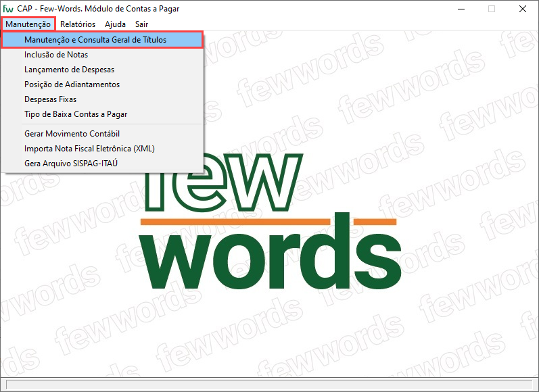539x392 pixels.
Task: Select Posição de Adiantamentos entry
Action: (x=102, y=84)
